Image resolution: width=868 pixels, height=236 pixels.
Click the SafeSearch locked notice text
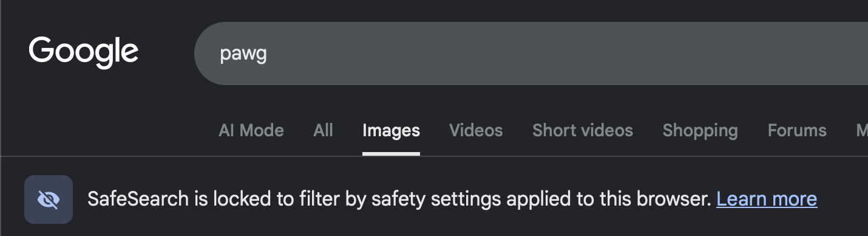click(399, 199)
